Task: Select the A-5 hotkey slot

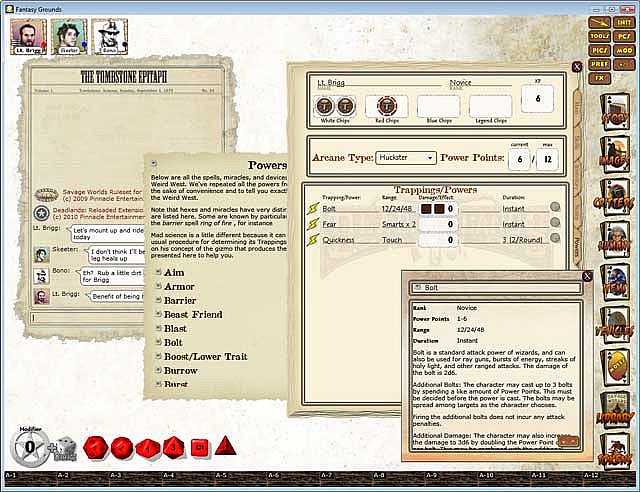Action: click(241, 479)
